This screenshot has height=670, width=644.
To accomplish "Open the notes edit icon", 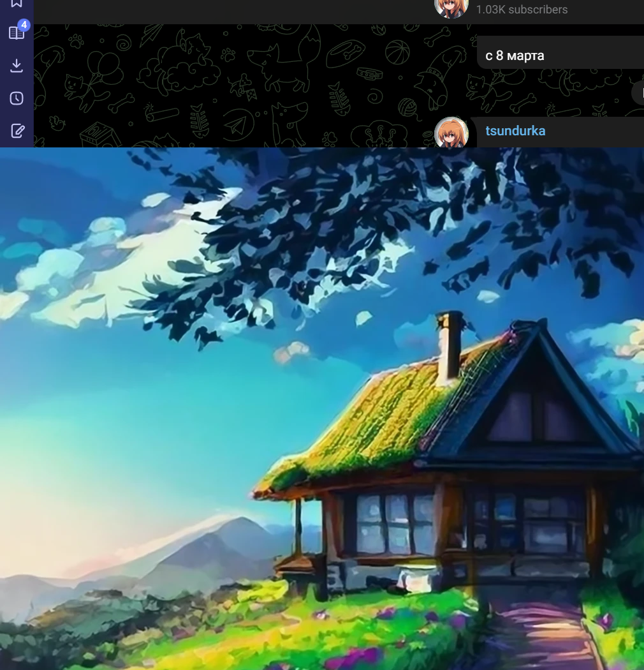I will pos(17,131).
